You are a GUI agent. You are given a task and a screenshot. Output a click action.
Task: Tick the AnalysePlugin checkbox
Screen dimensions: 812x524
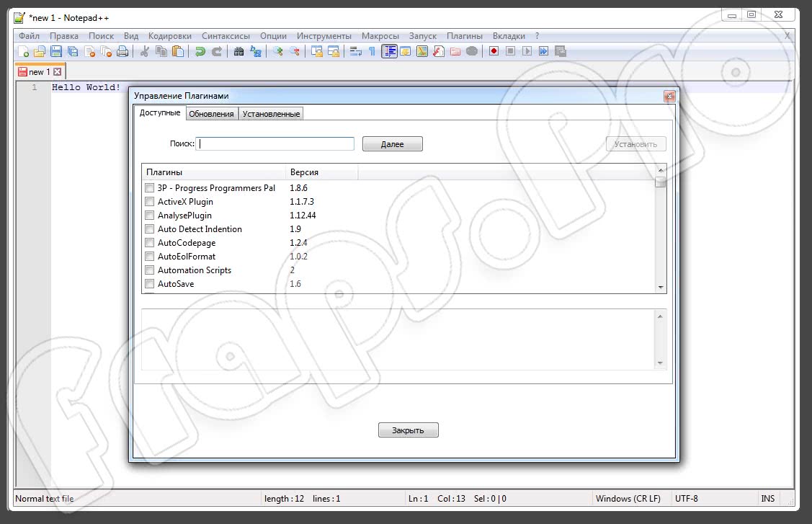click(150, 216)
